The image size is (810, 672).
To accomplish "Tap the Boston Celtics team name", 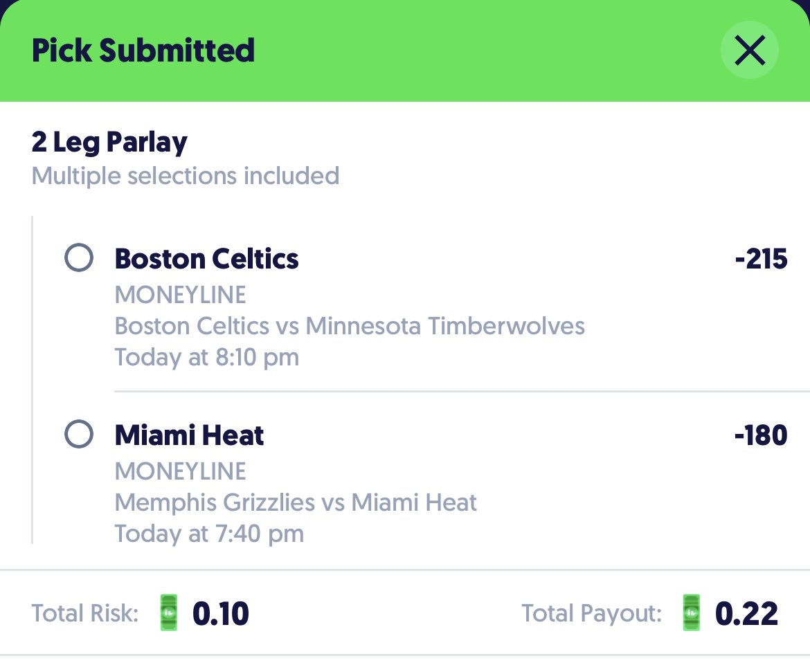I will tap(206, 259).
